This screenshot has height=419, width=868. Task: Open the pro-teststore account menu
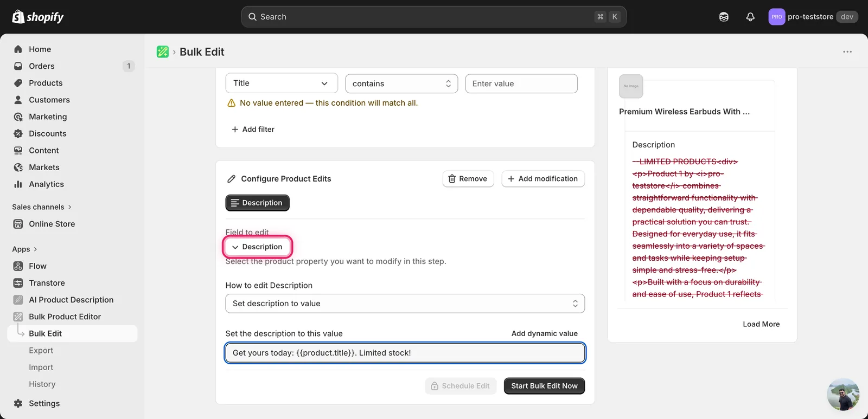813,17
